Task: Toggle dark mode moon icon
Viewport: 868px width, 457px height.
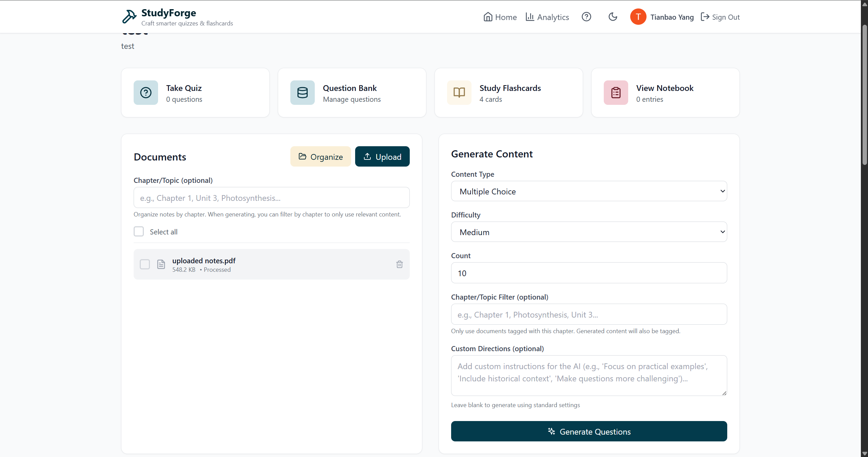Action: pos(613,17)
